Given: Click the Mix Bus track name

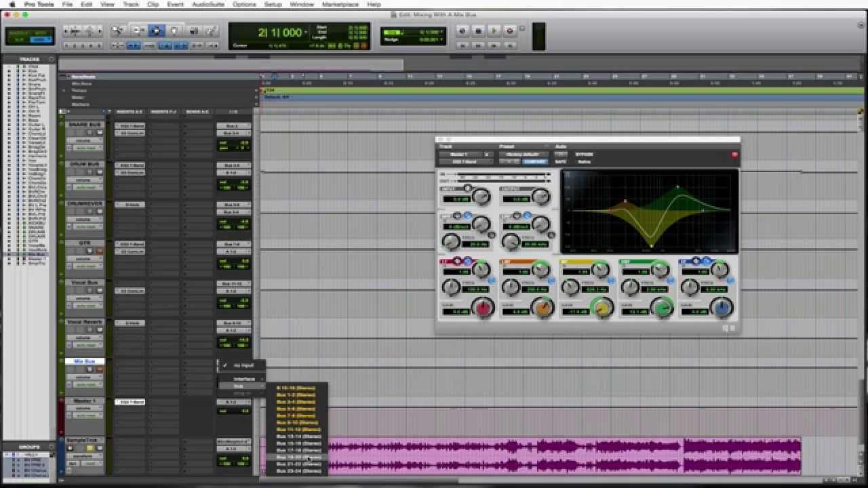Looking at the screenshot, I should coord(84,361).
